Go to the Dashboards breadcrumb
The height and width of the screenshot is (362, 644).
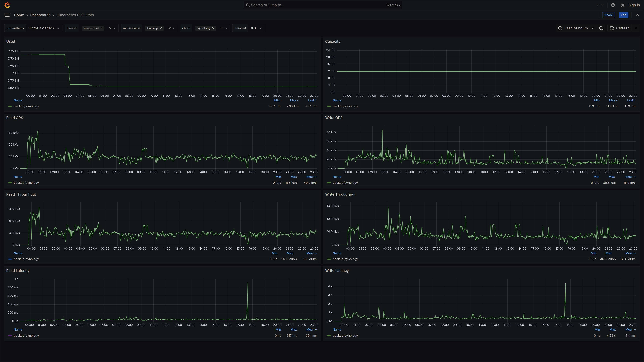coord(40,15)
